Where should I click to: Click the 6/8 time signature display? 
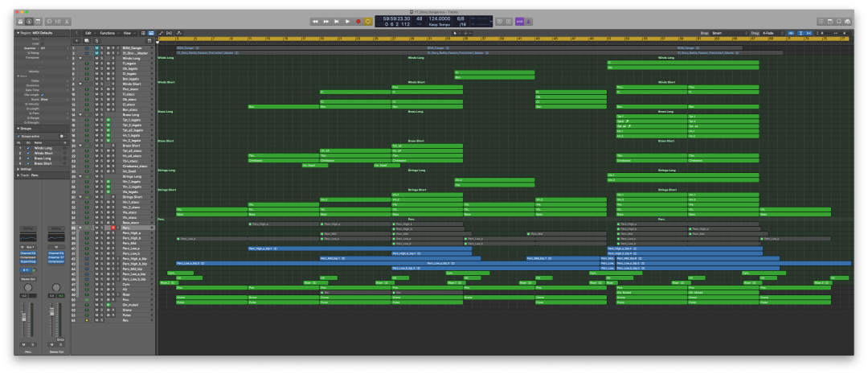(x=461, y=18)
